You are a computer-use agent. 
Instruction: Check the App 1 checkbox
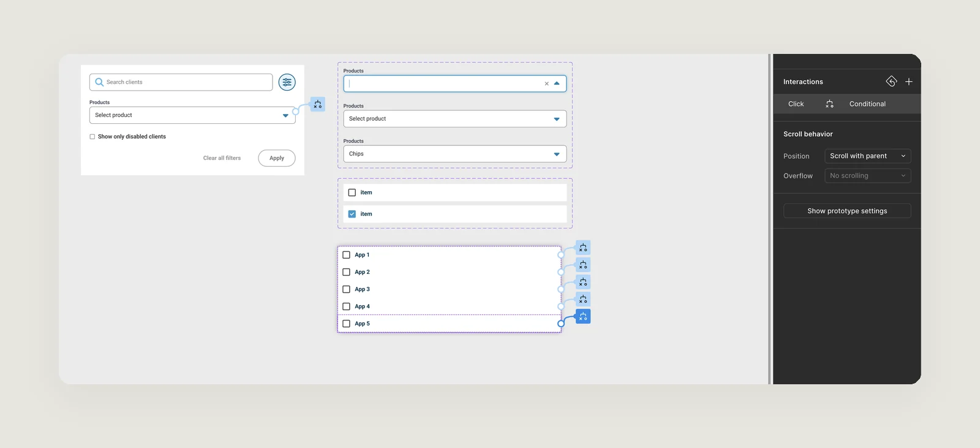(347, 255)
